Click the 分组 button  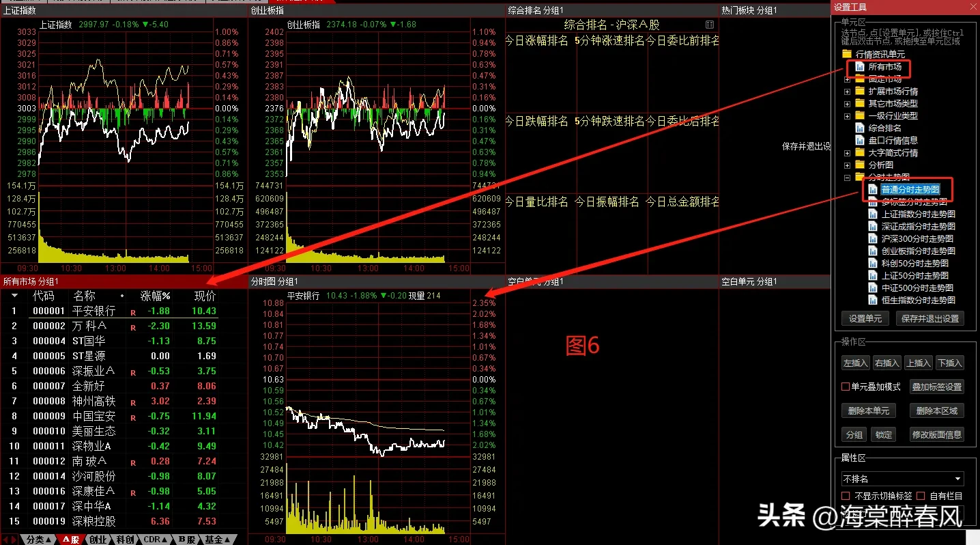pyautogui.click(x=854, y=434)
